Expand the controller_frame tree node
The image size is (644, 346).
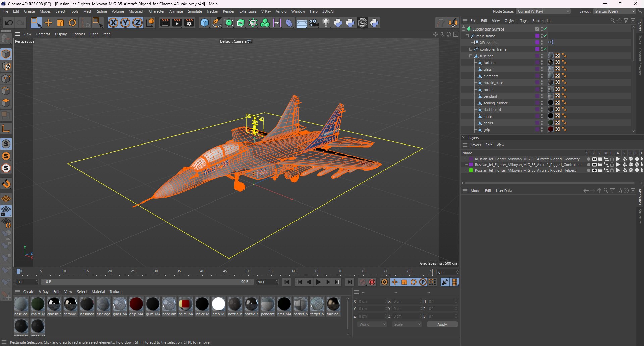click(471, 49)
